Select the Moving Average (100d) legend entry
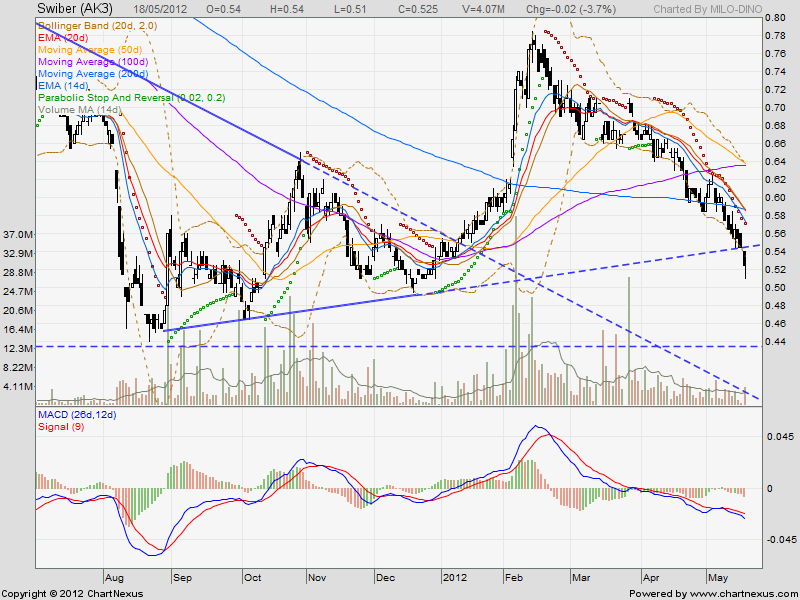Image resolution: width=800 pixels, height=600 pixels. [93, 62]
